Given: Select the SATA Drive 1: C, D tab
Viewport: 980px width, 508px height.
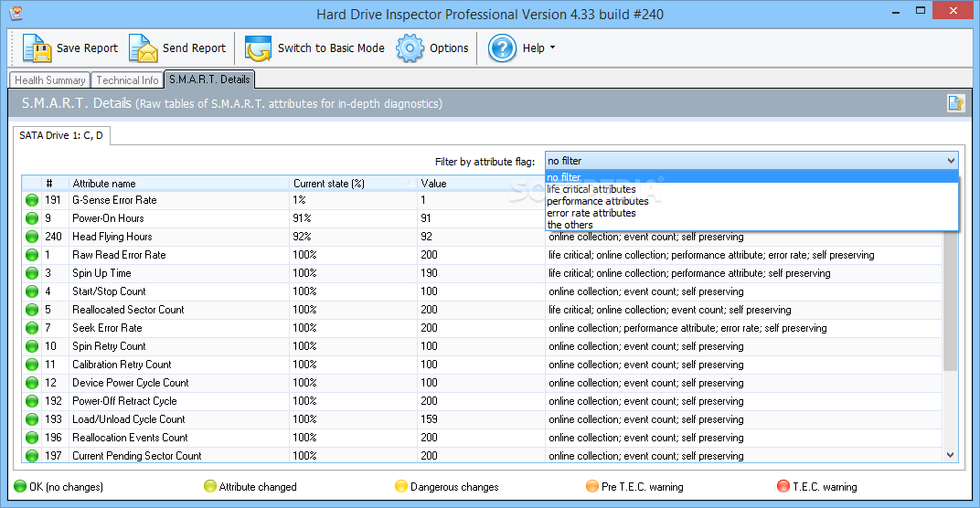Looking at the screenshot, I should click(61, 135).
